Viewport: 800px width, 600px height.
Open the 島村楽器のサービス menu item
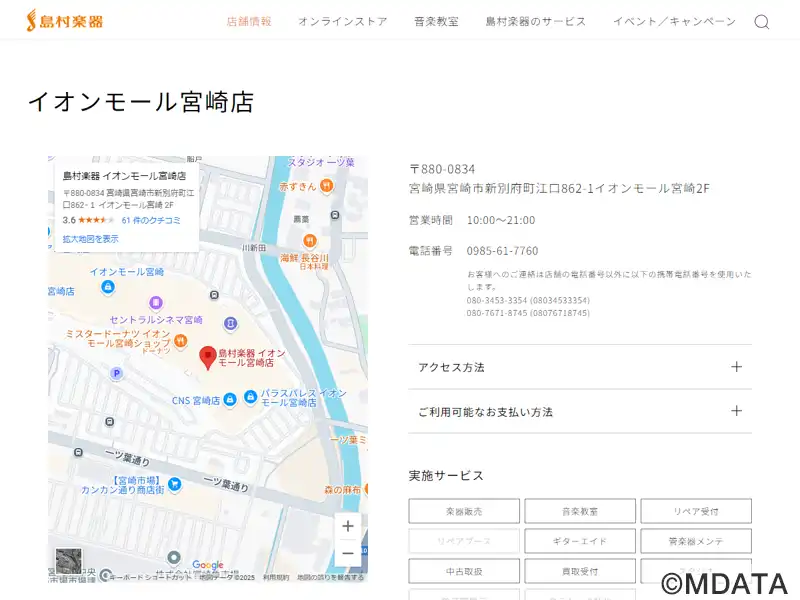point(536,21)
